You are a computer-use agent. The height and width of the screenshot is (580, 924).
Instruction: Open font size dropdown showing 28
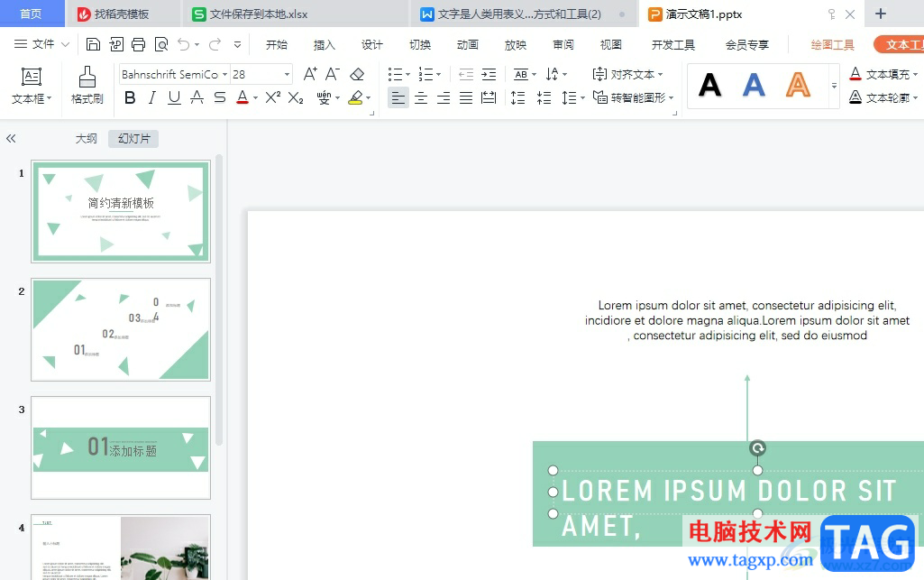click(x=287, y=74)
